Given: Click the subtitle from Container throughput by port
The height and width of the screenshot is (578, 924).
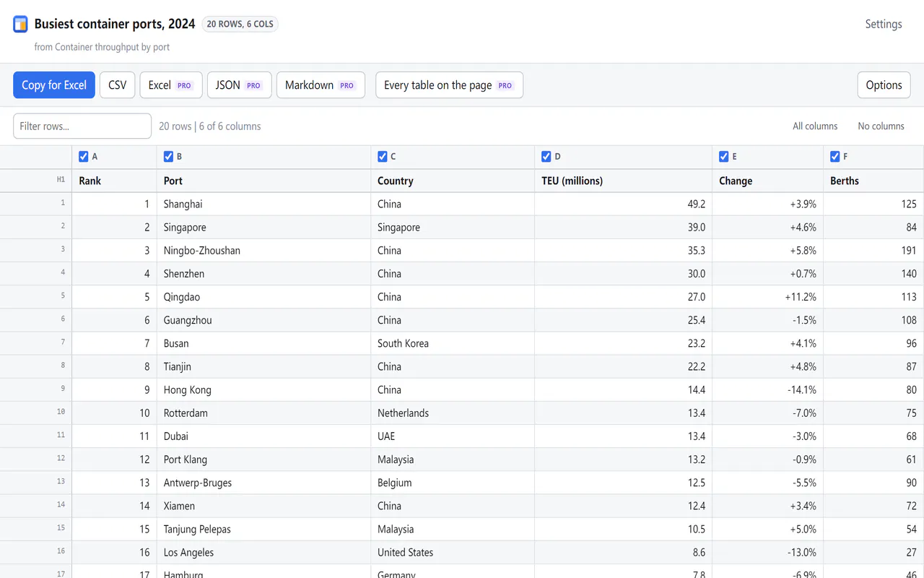Looking at the screenshot, I should click(x=102, y=47).
